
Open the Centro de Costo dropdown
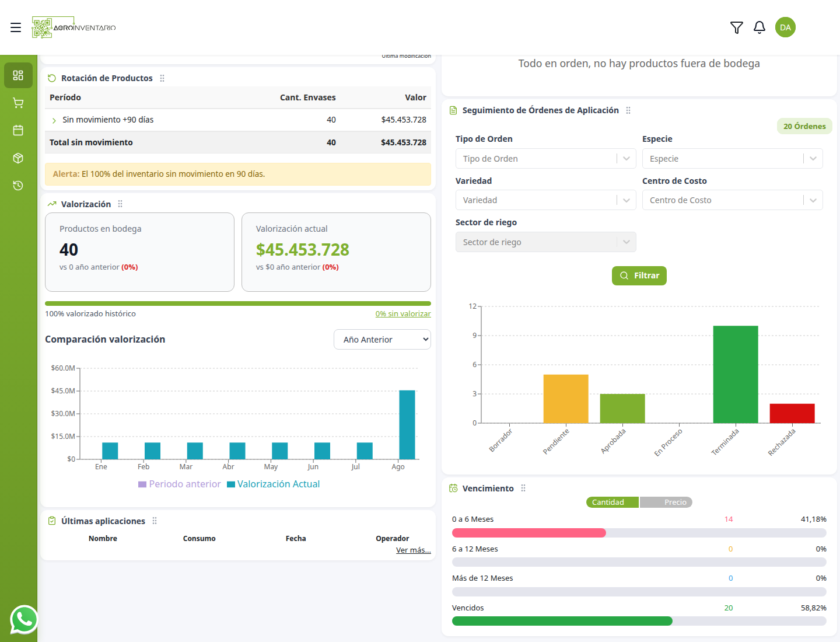(x=732, y=200)
